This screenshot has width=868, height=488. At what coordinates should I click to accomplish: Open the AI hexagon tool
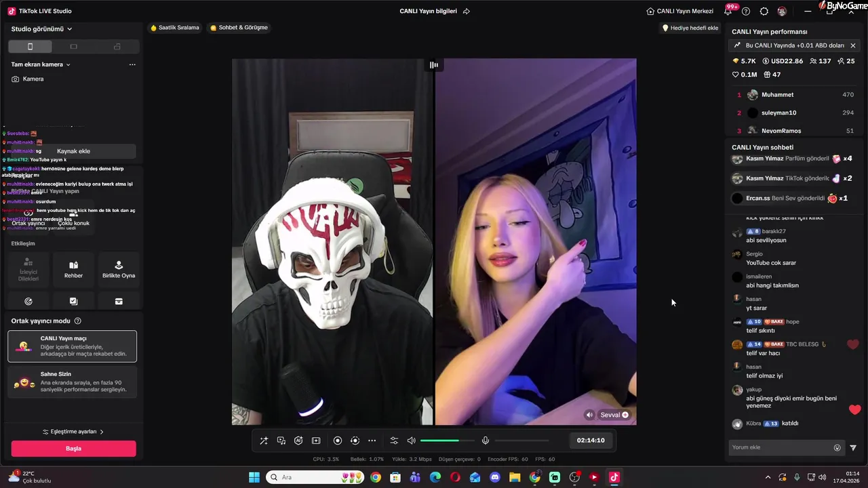[x=298, y=441]
